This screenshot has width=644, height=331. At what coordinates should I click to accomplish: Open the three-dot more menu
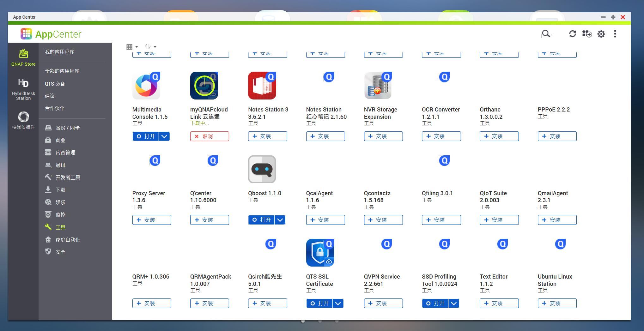tap(615, 34)
